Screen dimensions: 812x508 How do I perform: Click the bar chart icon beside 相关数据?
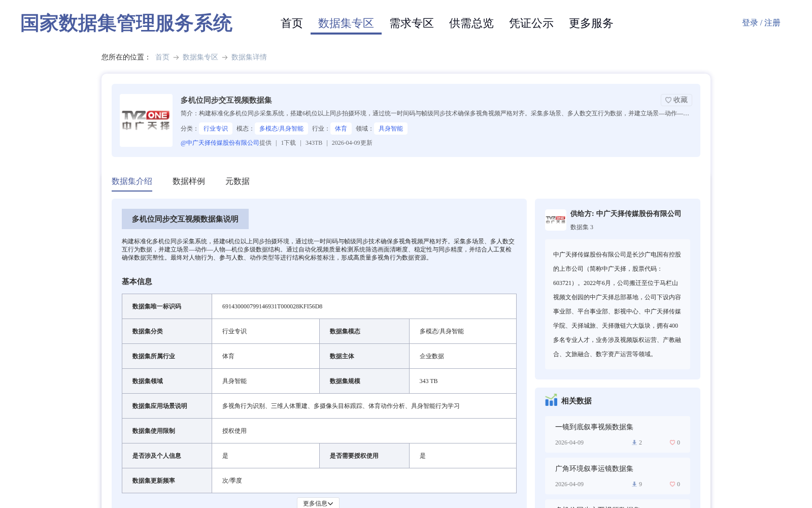pos(551,400)
